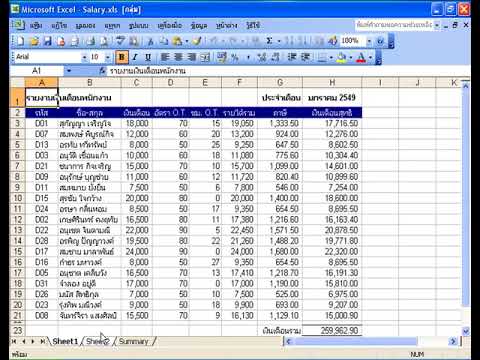Expand the Paste options dropdown arrow
This screenshot has height=360, width=480.
(187, 41)
